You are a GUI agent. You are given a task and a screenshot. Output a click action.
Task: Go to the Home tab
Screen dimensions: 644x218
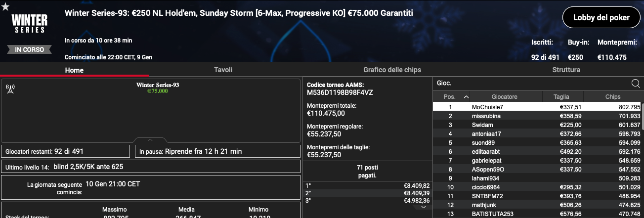tap(74, 70)
